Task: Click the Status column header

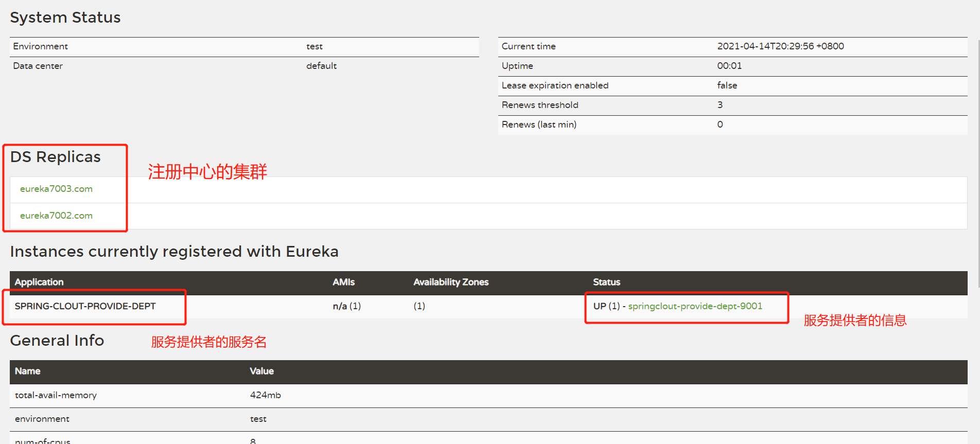Action: [606, 282]
